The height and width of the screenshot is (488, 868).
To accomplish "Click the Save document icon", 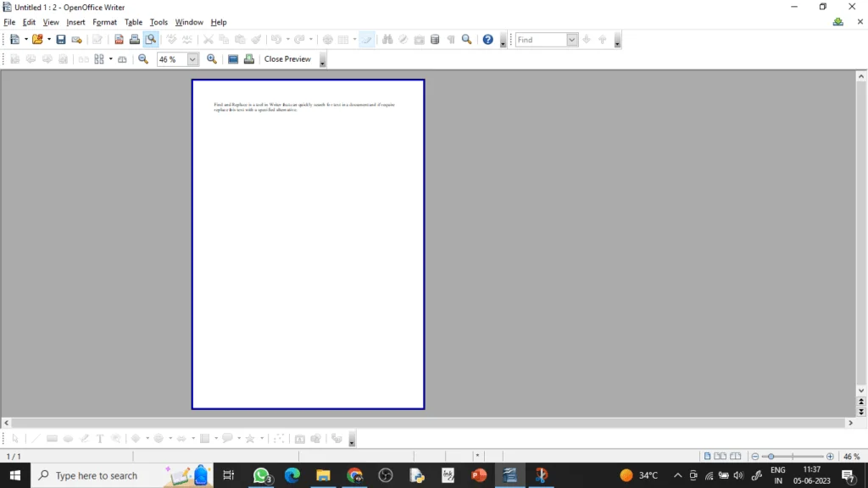I will [x=61, y=40].
